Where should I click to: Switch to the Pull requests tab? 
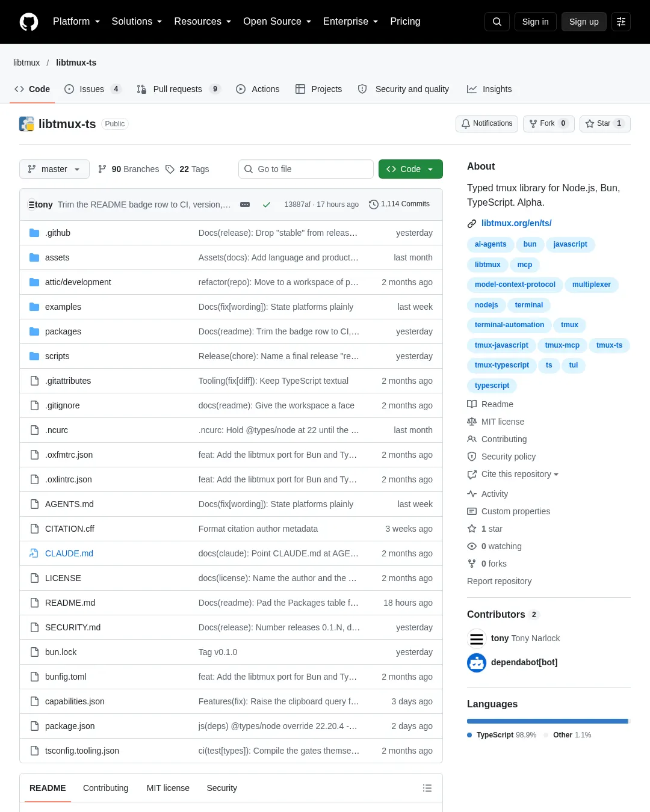179,89
